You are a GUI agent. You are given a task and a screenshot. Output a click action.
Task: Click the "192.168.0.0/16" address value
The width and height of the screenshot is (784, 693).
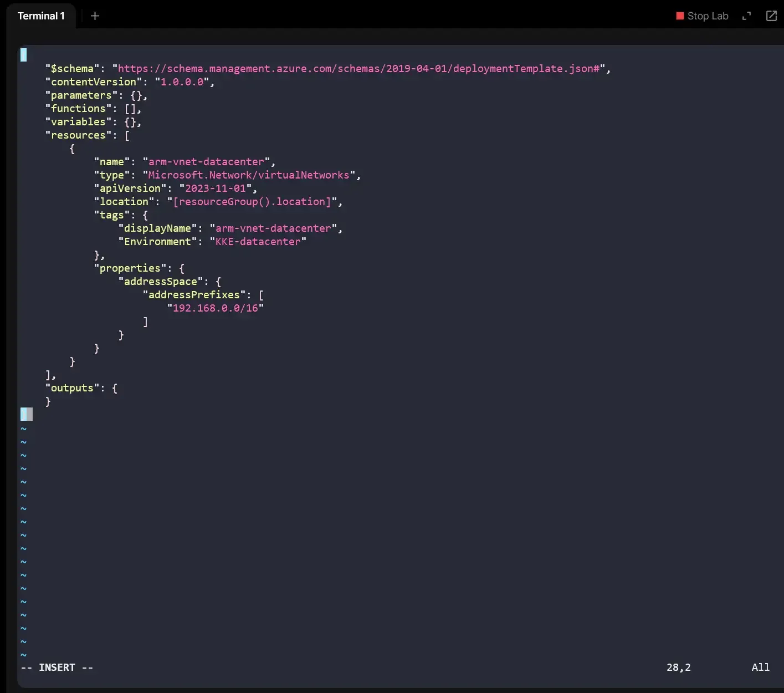pos(215,308)
